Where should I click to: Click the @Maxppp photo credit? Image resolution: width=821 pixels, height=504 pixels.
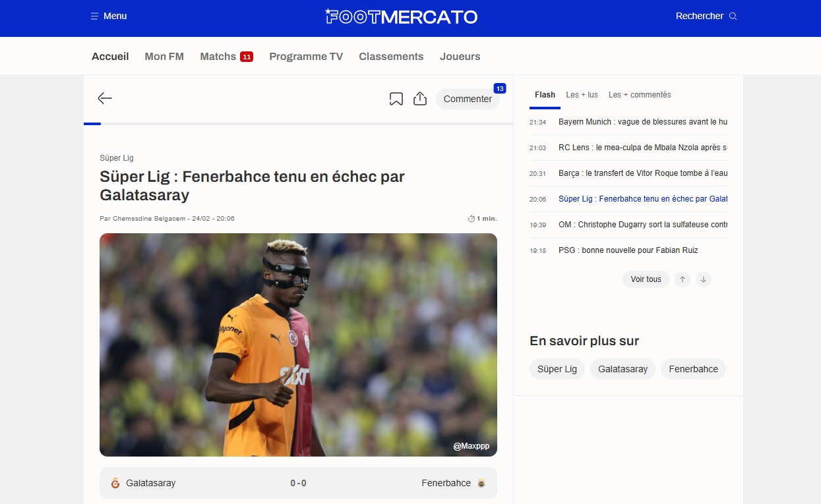(471, 446)
